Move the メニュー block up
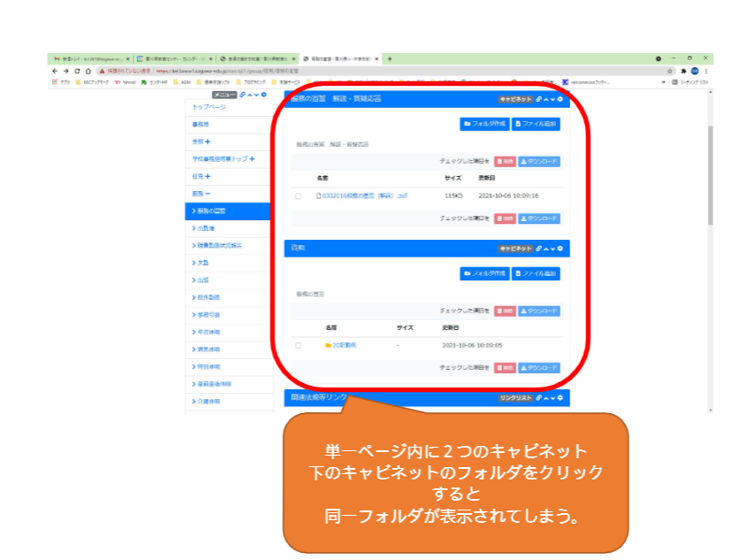Viewport: 749px width, 560px height. click(x=250, y=95)
